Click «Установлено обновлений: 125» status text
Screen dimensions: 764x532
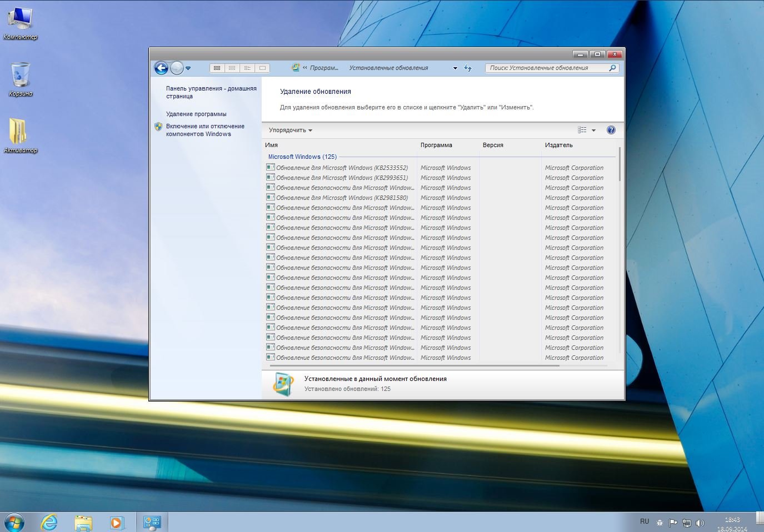(347, 389)
